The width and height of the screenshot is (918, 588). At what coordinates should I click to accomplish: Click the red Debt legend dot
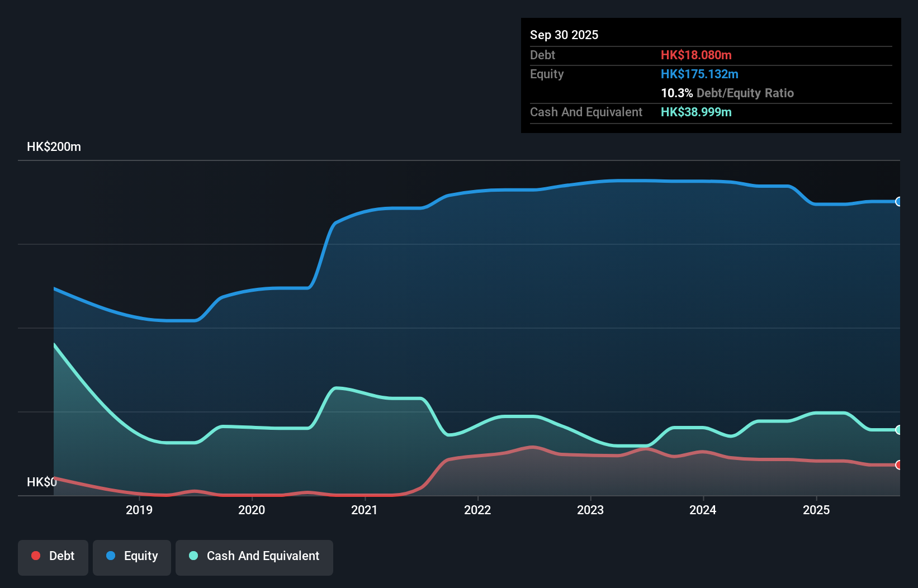pos(36,556)
